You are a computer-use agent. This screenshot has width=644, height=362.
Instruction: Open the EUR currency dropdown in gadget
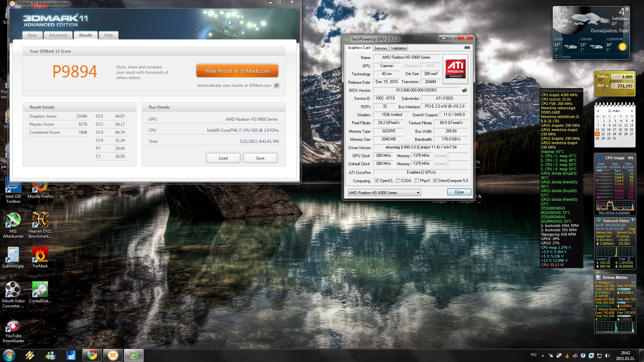click(602, 77)
